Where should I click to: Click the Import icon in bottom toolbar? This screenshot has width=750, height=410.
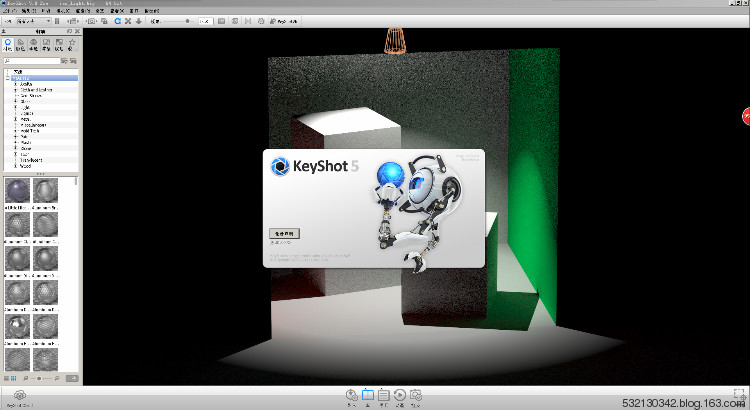[x=352, y=397]
